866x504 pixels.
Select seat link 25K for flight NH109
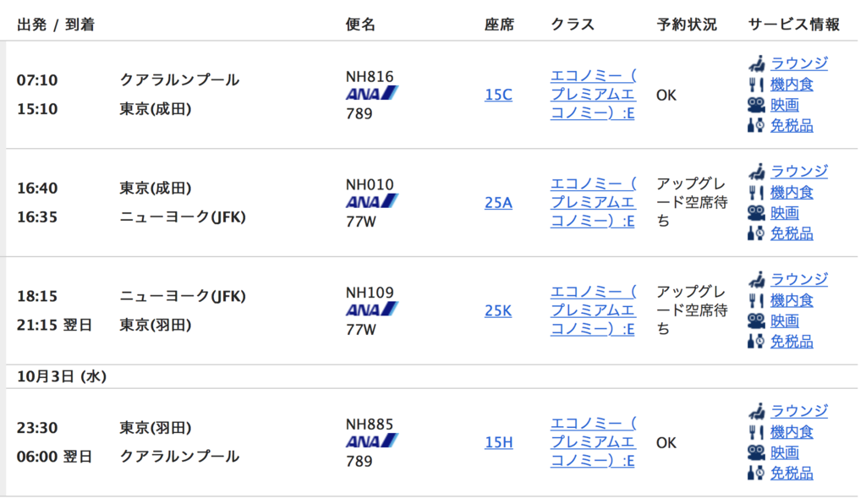[x=498, y=311]
